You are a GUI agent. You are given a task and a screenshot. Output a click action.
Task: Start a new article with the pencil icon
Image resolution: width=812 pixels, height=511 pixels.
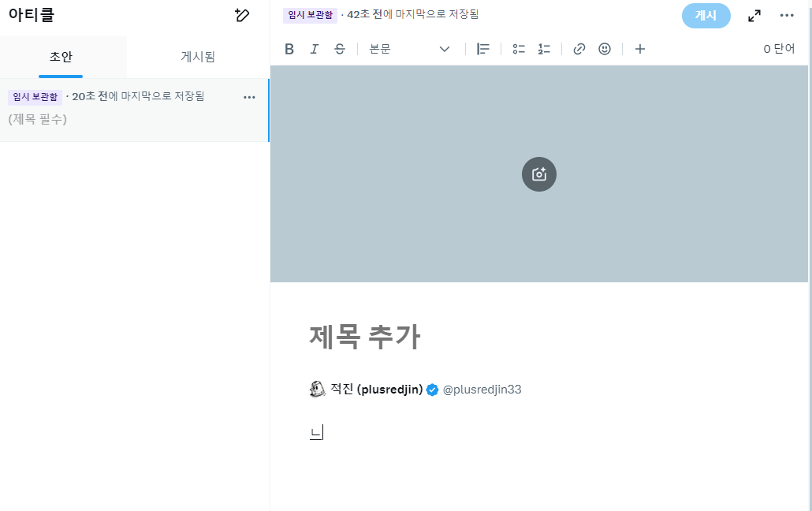click(242, 15)
